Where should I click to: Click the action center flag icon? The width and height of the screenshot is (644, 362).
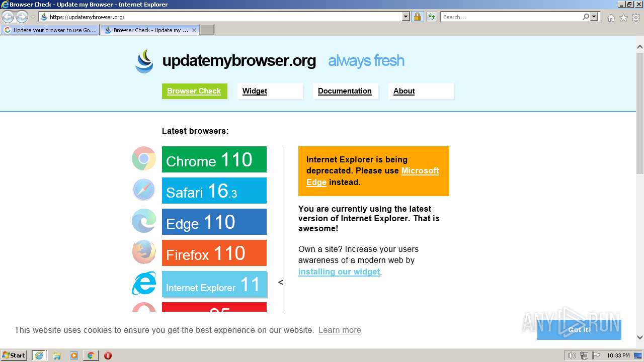pyautogui.click(x=596, y=355)
